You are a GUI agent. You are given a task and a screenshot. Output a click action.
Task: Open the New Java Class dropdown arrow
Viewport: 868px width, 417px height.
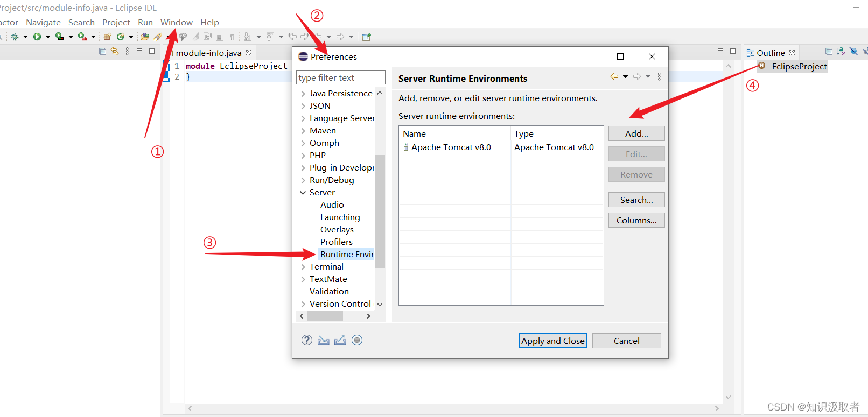click(131, 37)
